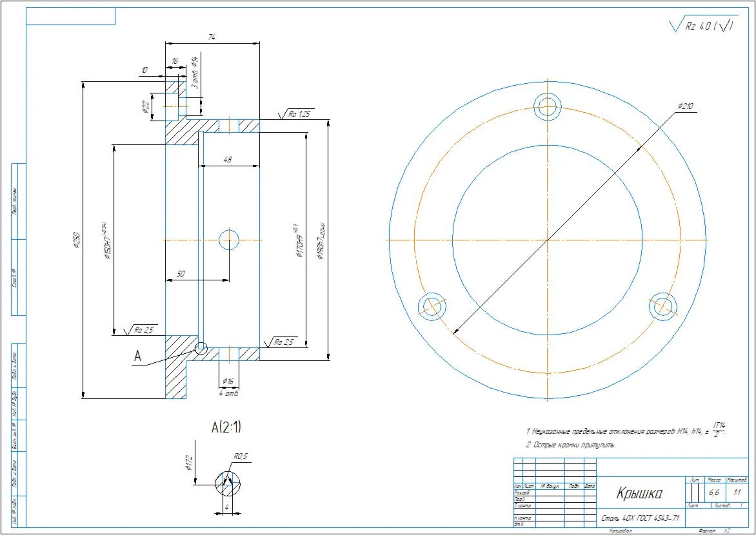This screenshot has width=756, height=535.
Task: Click the overall width dimension '74'
Action: [212, 37]
